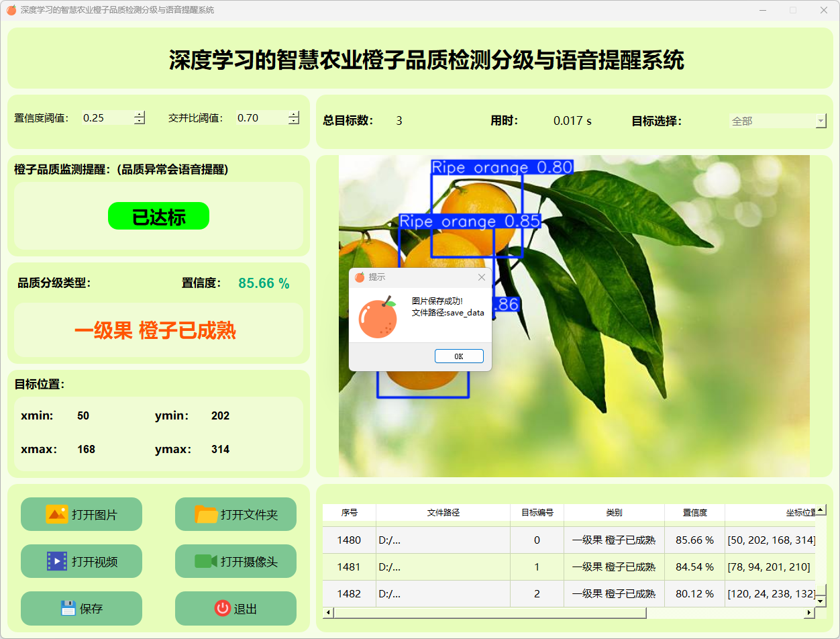Click the 目标编号 column header
The width and height of the screenshot is (840, 639).
pyautogui.click(x=537, y=512)
